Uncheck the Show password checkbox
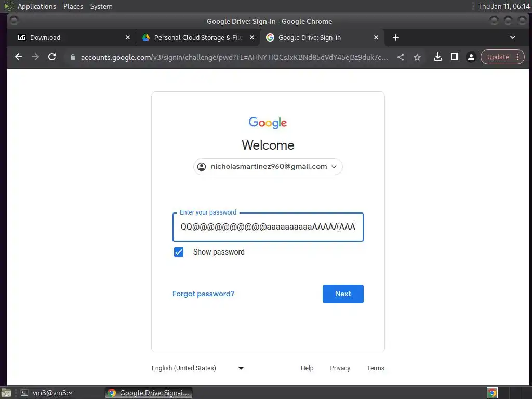532x399 pixels. pyautogui.click(x=179, y=252)
